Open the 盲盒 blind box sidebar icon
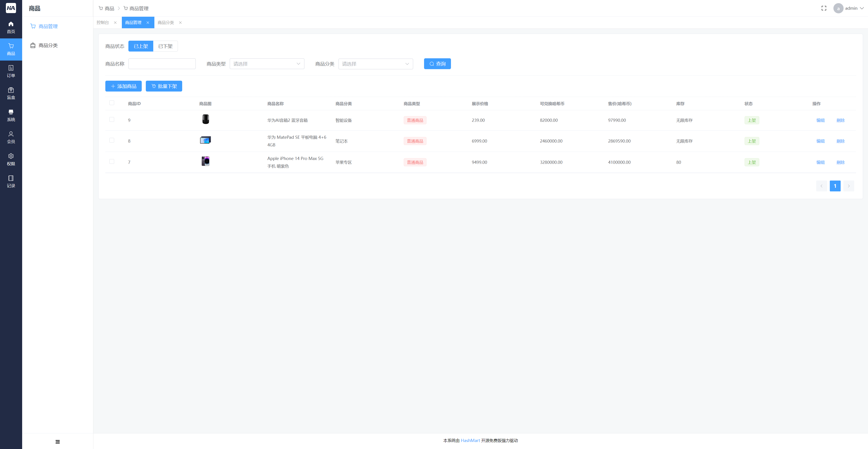Viewport: 868px width, 449px height. coord(11,93)
